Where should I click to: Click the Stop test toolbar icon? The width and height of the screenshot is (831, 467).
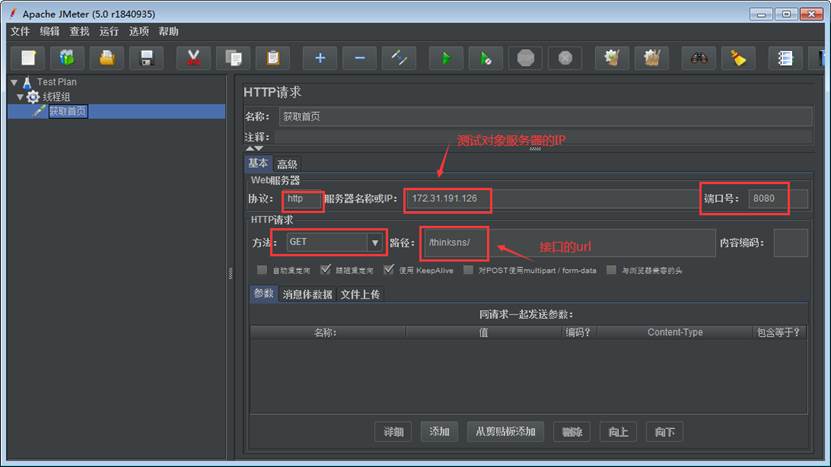525,58
